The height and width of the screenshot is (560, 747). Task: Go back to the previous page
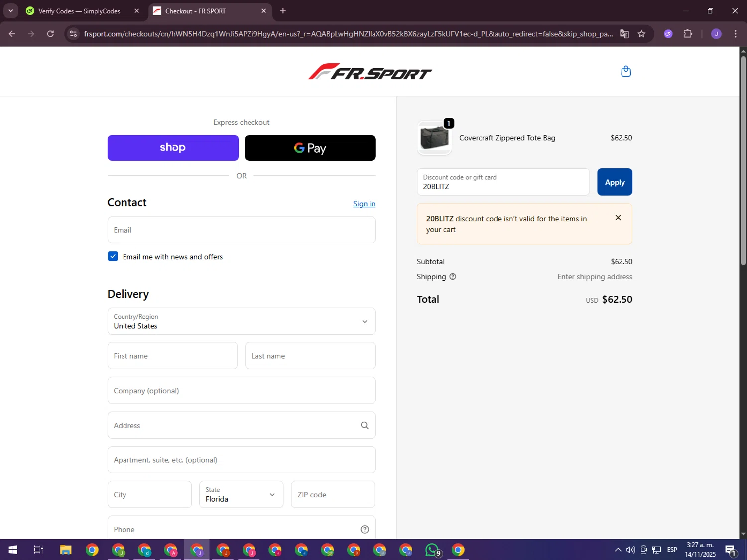click(x=12, y=34)
